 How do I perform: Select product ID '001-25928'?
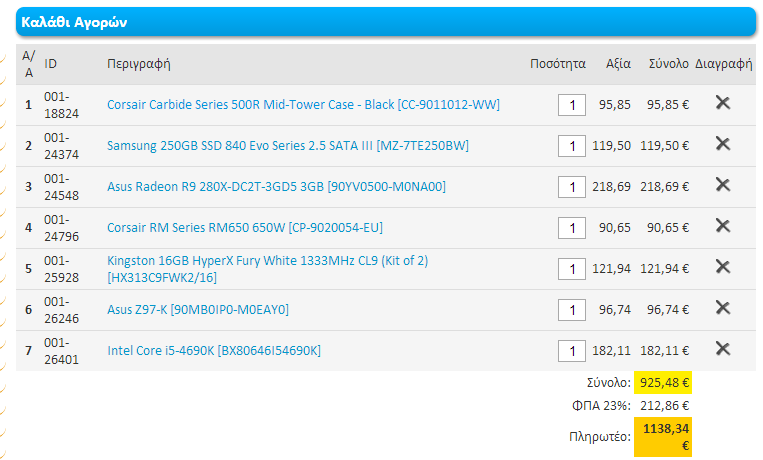coord(61,269)
